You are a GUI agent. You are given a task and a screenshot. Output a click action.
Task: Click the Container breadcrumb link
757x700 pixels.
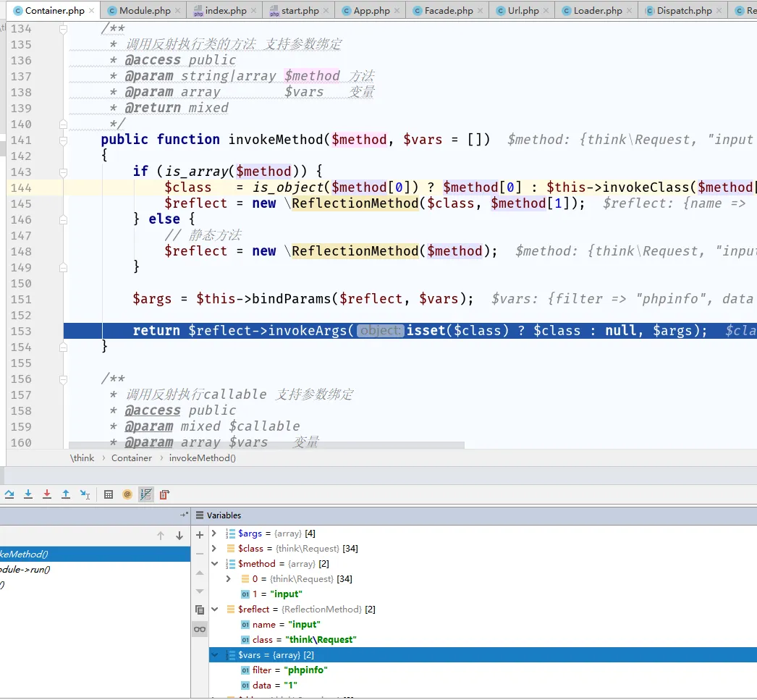point(132,457)
